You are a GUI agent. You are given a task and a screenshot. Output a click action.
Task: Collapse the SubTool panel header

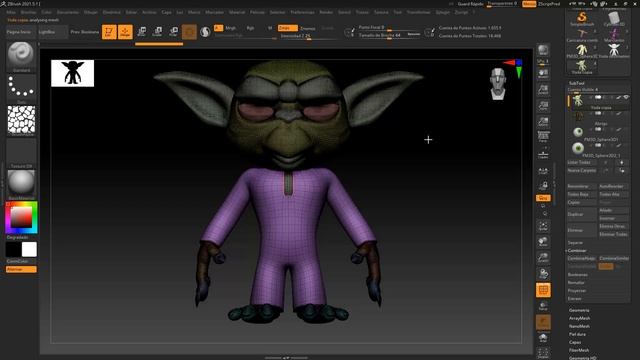pos(576,83)
